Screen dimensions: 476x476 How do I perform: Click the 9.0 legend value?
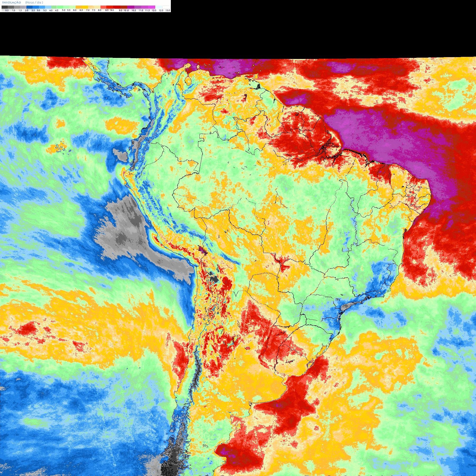(x=112, y=10)
